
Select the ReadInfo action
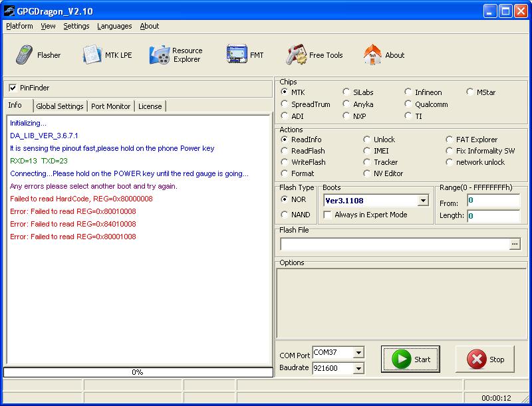(x=285, y=140)
